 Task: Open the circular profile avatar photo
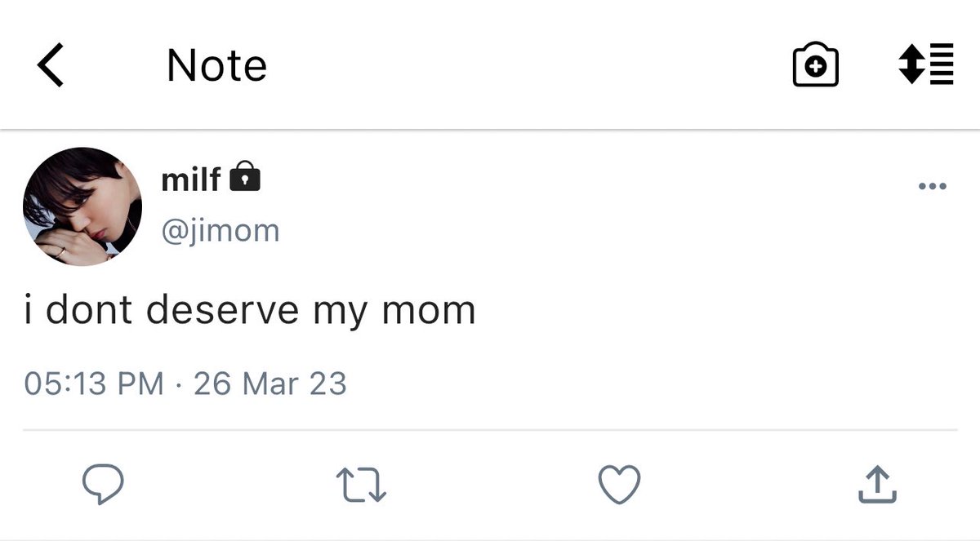(82, 206)
